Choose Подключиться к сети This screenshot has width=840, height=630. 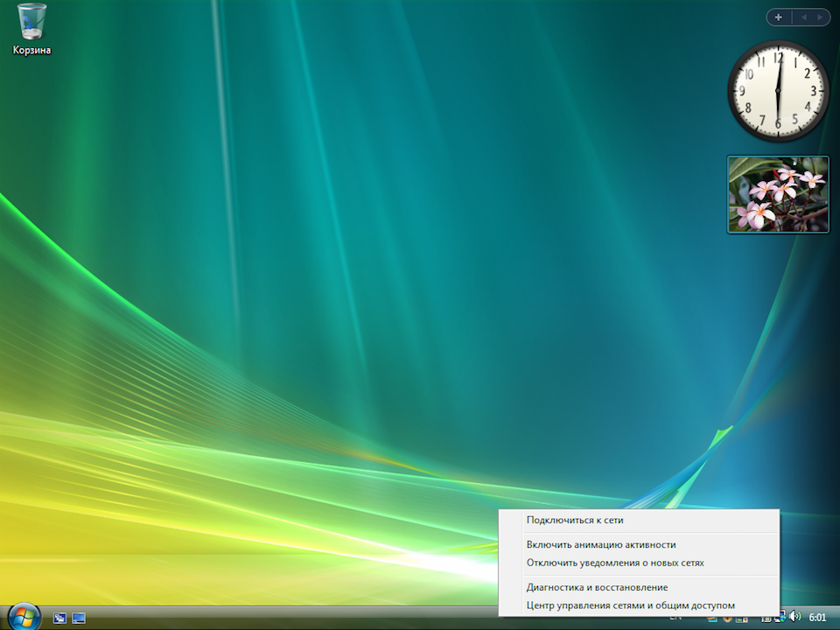click(x=575, y=520)
